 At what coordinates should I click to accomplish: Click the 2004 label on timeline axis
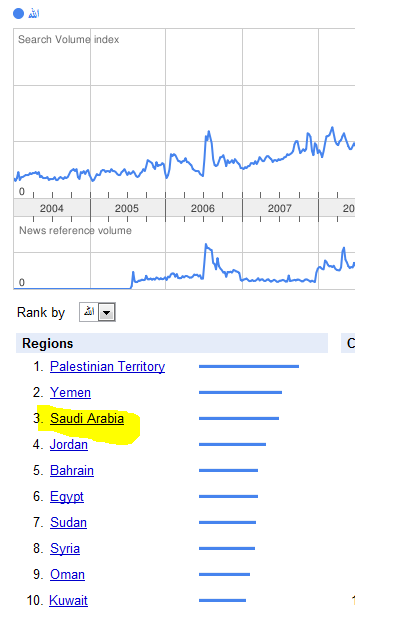(x=51, y=208)
